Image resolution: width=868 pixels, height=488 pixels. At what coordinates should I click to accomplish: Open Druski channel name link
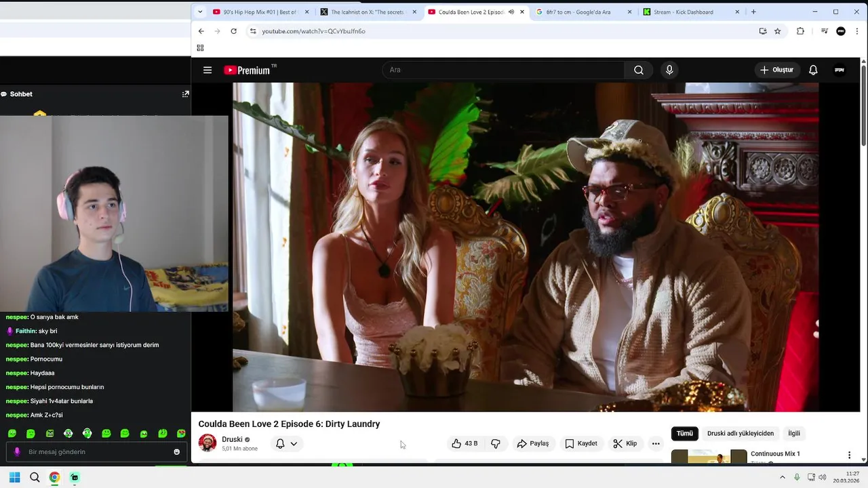click(x=232, y=439)
